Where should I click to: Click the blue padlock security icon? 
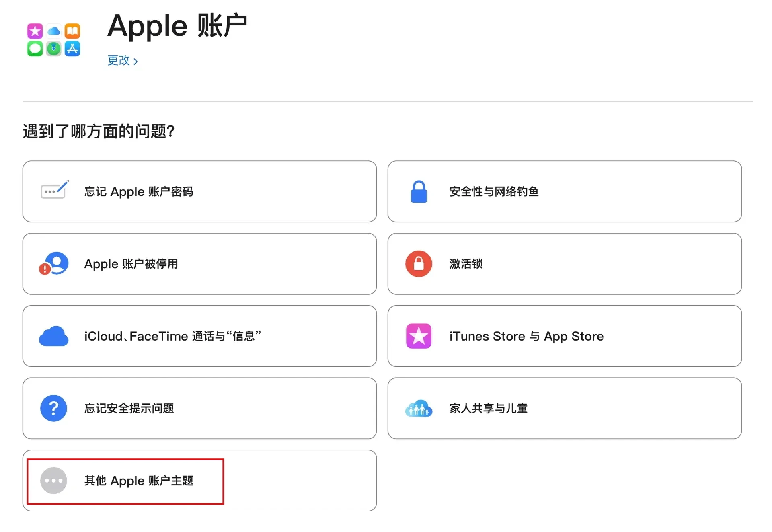(x=419, y=191)
